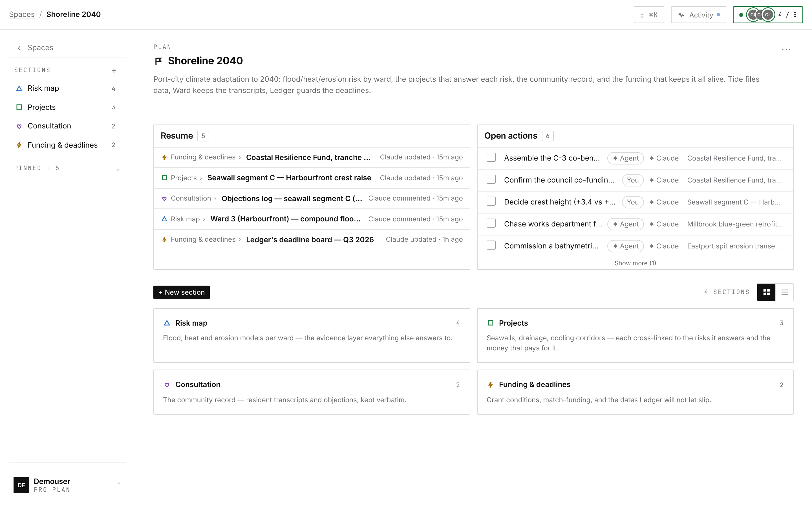Mark Commission a bathymetri action done

[x=491, y=245]
